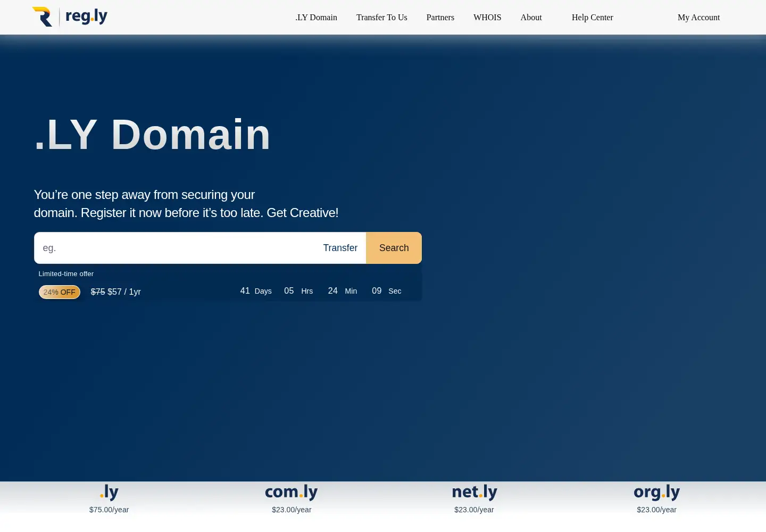Click the reg.ly logo in the header
Screen dimensions: 766x532
tap(70, 17)
